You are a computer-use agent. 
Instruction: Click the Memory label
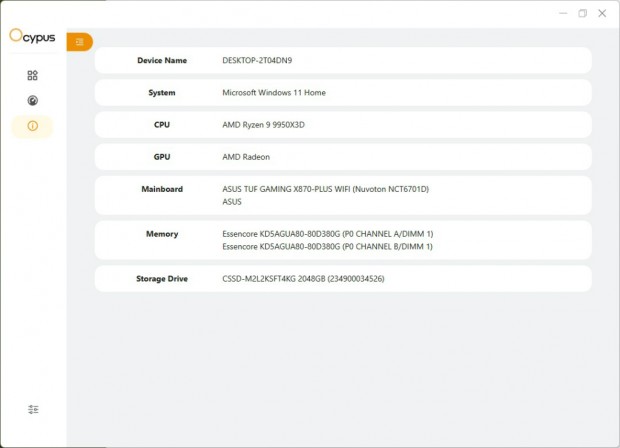(162, 234)
